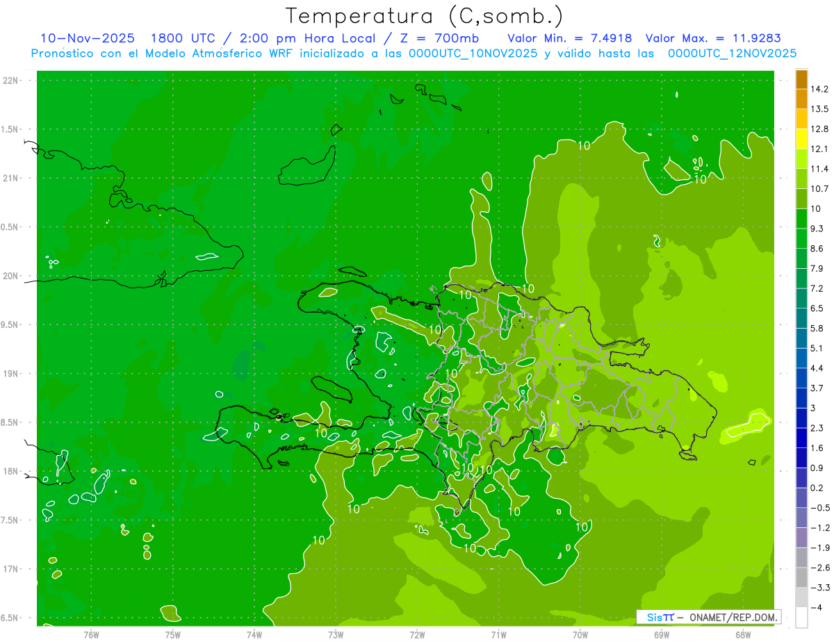
Task: Click the '71W' longitude label
Action: coord(498,634)
